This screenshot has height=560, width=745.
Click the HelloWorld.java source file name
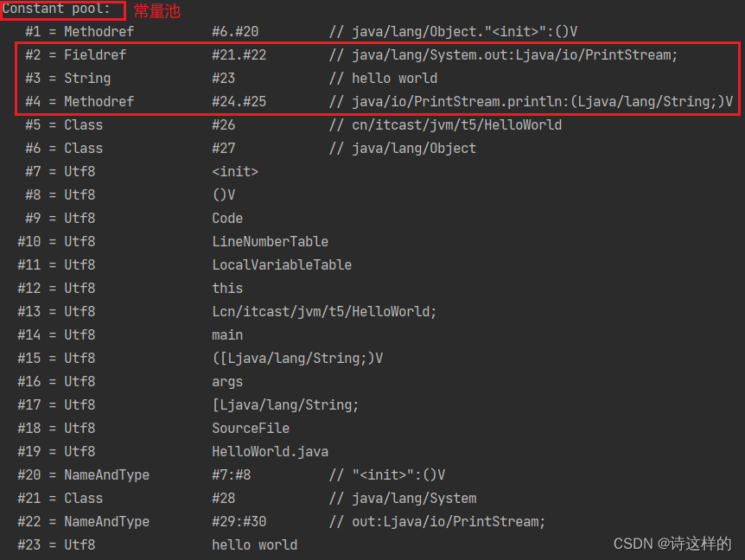point(270,451)
